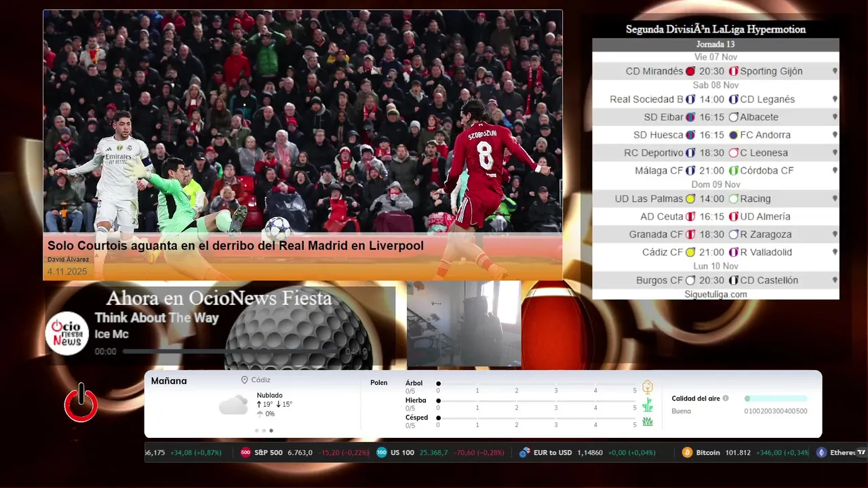Viewport: 868px width, 488px height.
Task: Click the S&P 500 value 6.763,0
Action: (300, 453)
